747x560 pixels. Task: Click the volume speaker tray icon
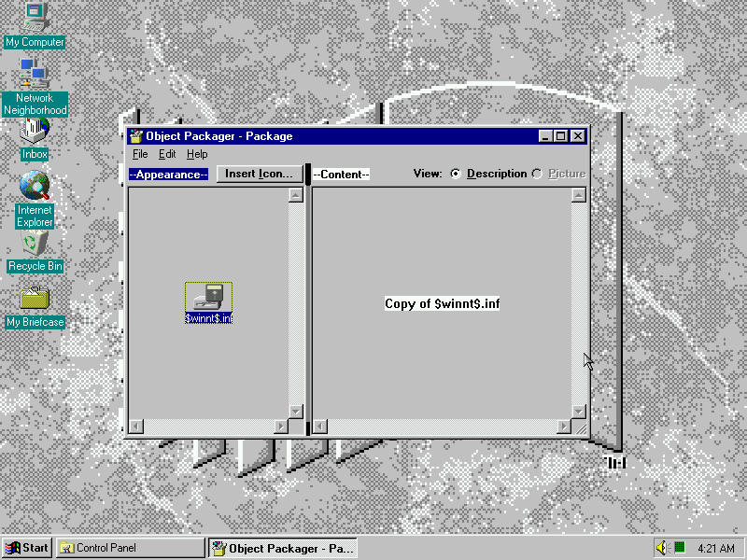point(662,548)
